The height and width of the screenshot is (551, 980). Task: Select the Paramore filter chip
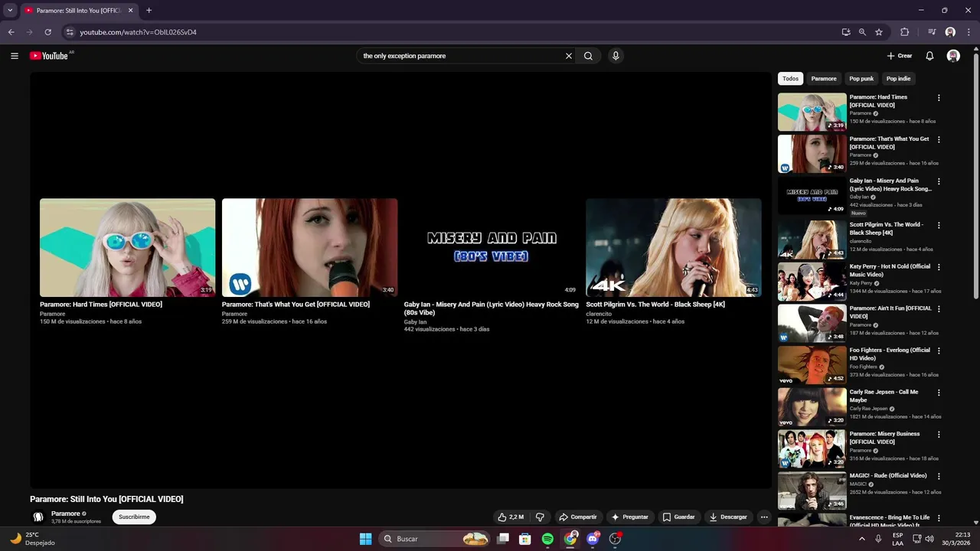pos(824,79)
